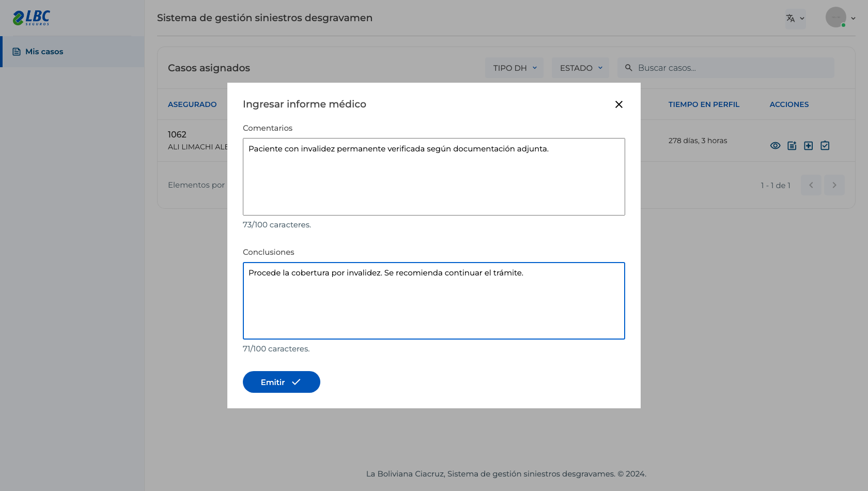Image resolution: width=868 pixels, height=491 pixels.
Task: Open the user avatar menu
Action: point(841,18)
